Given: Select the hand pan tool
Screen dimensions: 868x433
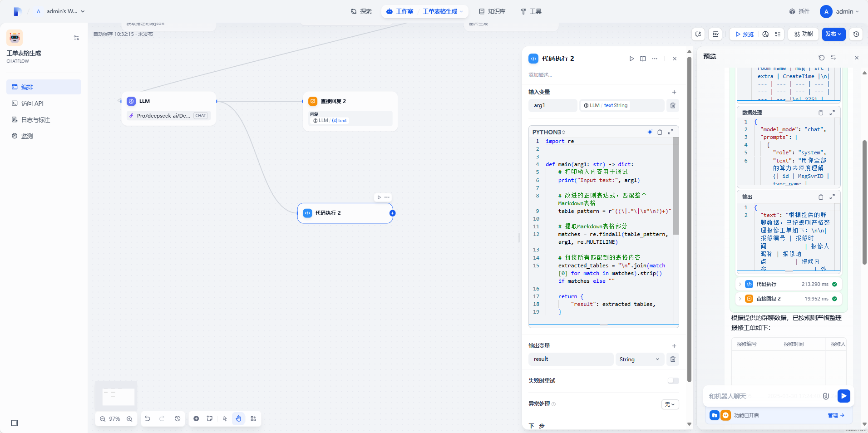Looking at the screenshot, I should pyautogui.click(x=239, y=418).
